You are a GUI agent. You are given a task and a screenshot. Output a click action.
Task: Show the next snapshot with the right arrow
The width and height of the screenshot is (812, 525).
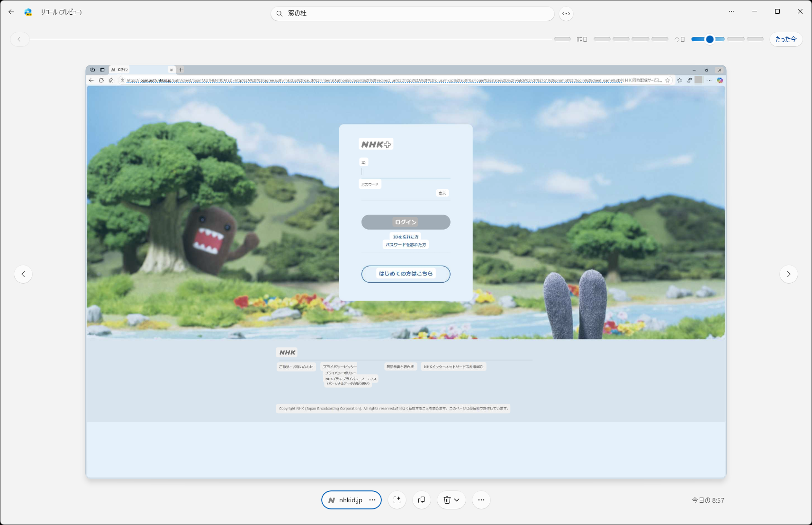(789, 274)
